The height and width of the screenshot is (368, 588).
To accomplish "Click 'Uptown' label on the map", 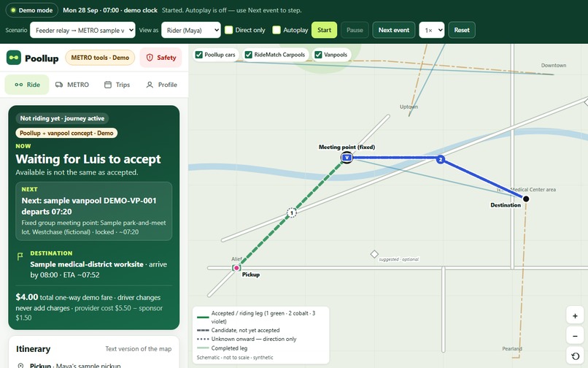I will click(x=409, y=107).
